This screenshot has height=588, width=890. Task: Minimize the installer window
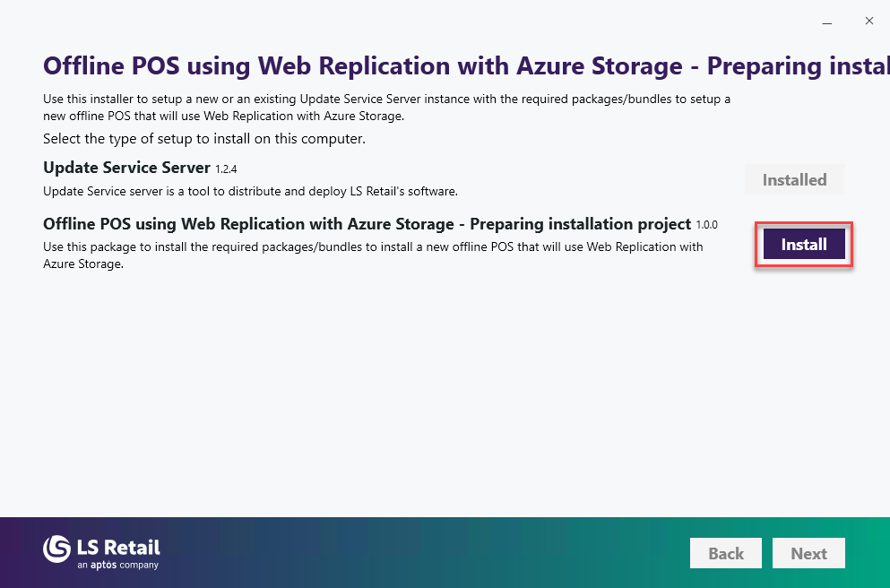coord(827,22)
